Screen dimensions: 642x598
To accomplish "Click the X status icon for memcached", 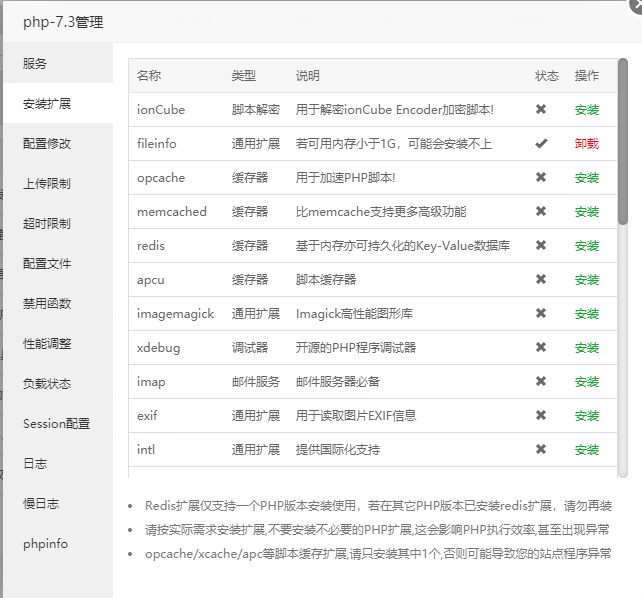I will 541,211.
